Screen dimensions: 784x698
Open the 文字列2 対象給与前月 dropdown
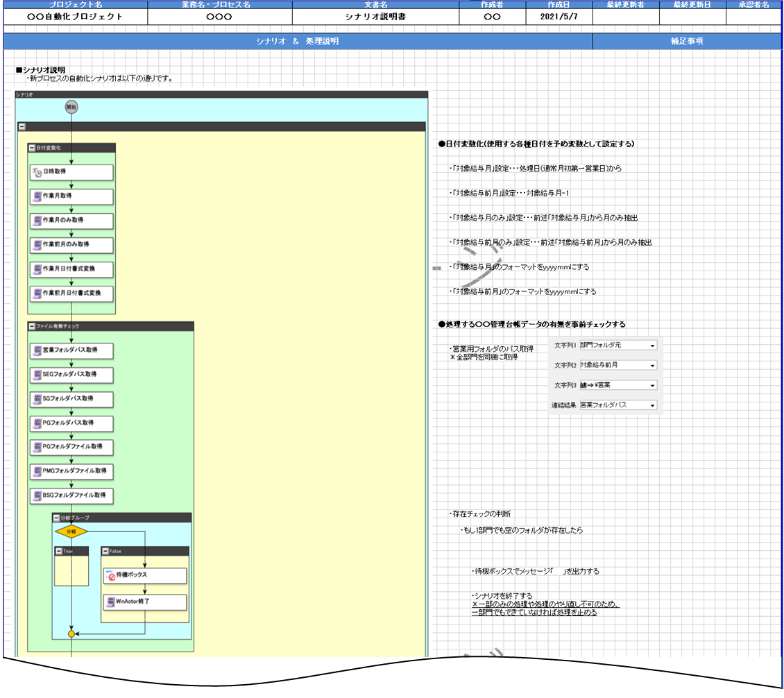[x=652, y=366]
